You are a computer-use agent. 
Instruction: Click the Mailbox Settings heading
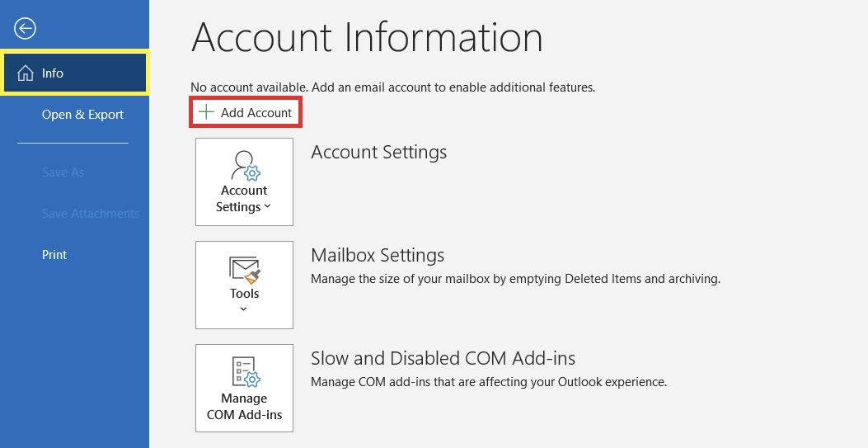point(378,255)
